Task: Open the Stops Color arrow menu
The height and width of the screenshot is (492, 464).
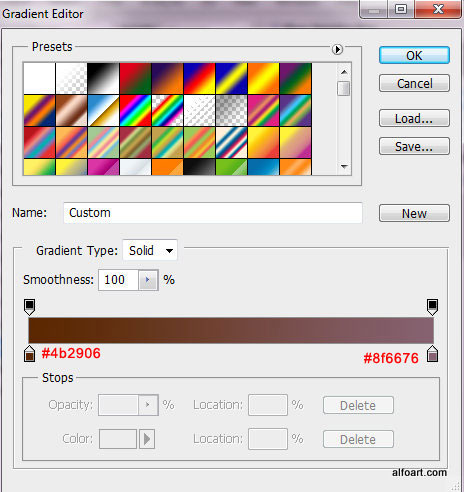Action: click(x=147, y=439)
